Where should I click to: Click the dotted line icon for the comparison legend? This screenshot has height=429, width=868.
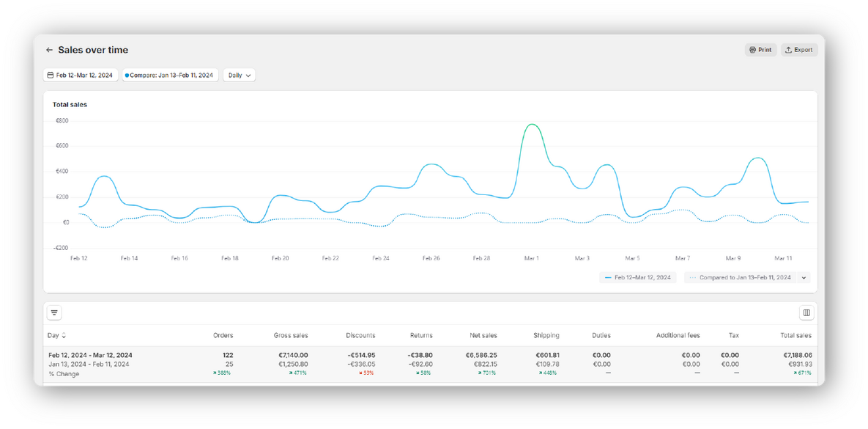tap(694, 277)
